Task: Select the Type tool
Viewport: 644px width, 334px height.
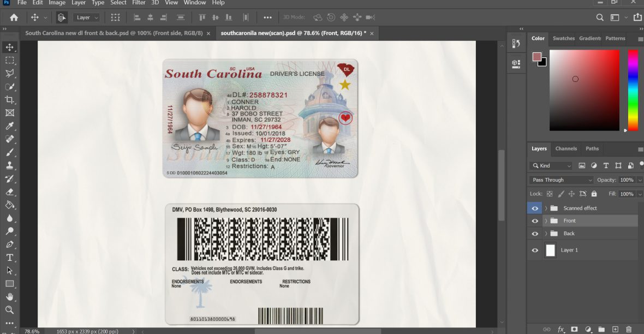Action: coord(9,257)
